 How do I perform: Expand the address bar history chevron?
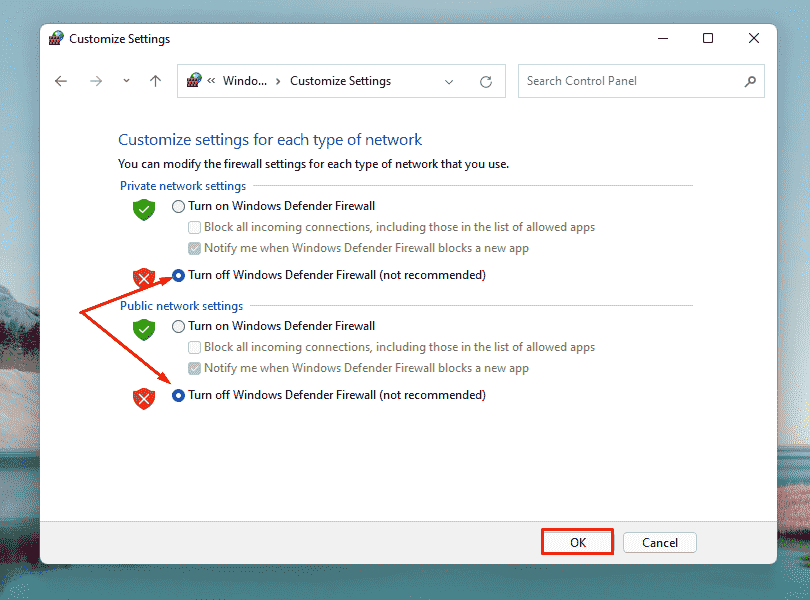(x=448, y=82)
